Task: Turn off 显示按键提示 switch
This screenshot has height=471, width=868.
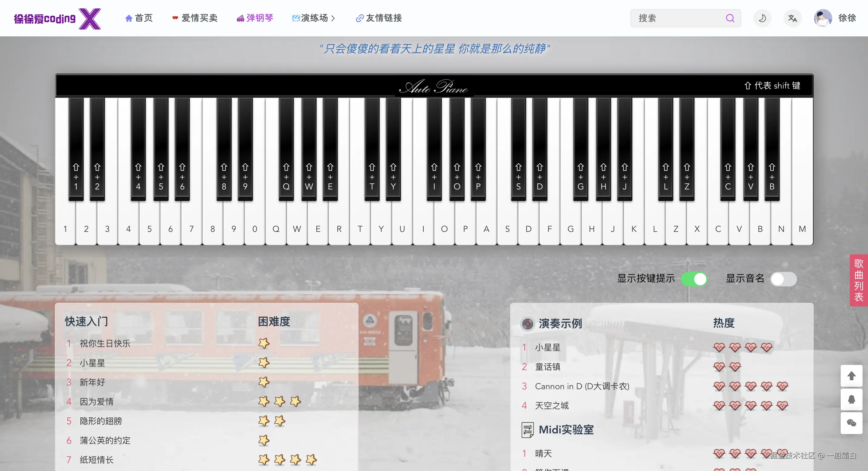Action: click(x=694, y=279)
